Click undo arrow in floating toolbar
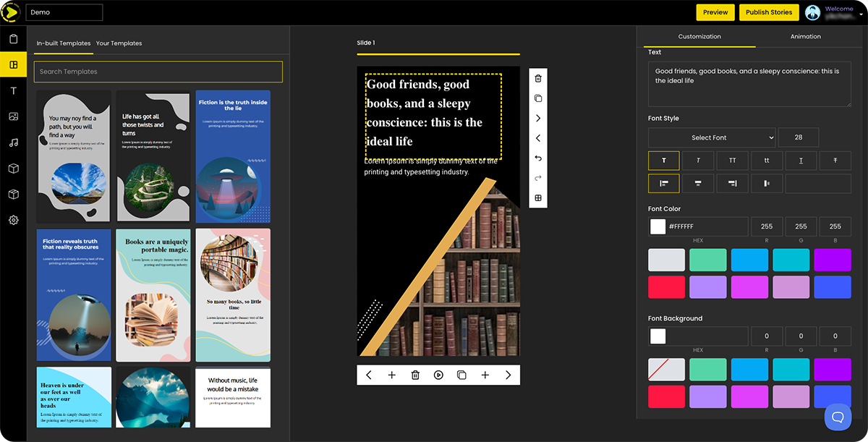Image resolution: width=868 pixels, height=442 pixels. coord(537,158)
